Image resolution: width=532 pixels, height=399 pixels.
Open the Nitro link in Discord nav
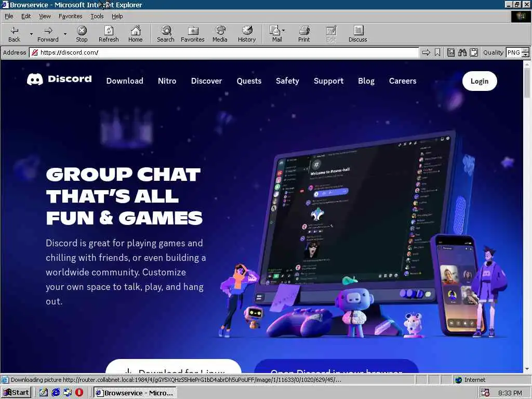point(167,81)
